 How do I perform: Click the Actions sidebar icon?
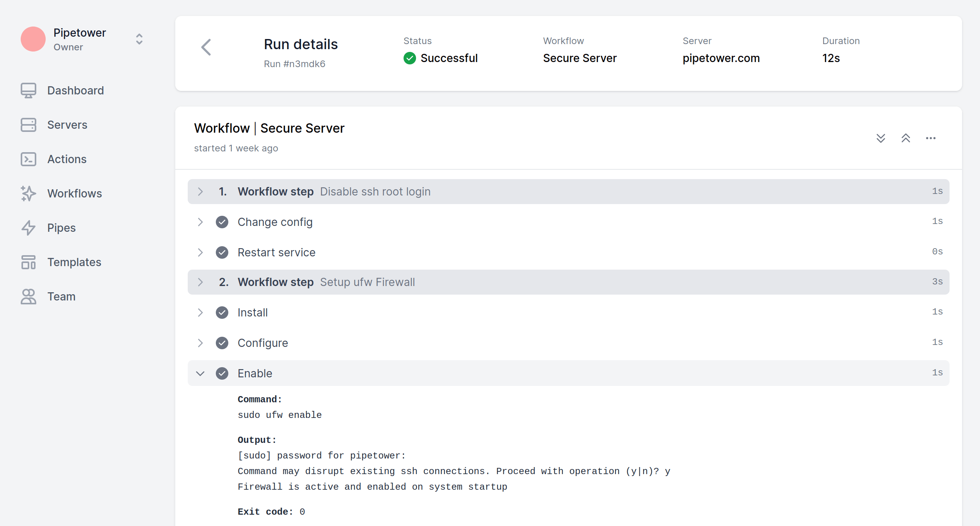click(28, 159)
